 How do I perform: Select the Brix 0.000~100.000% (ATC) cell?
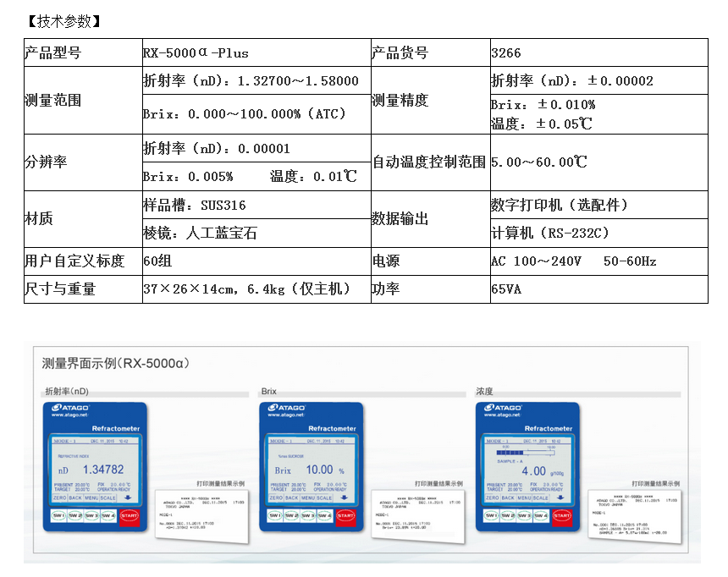256,114
